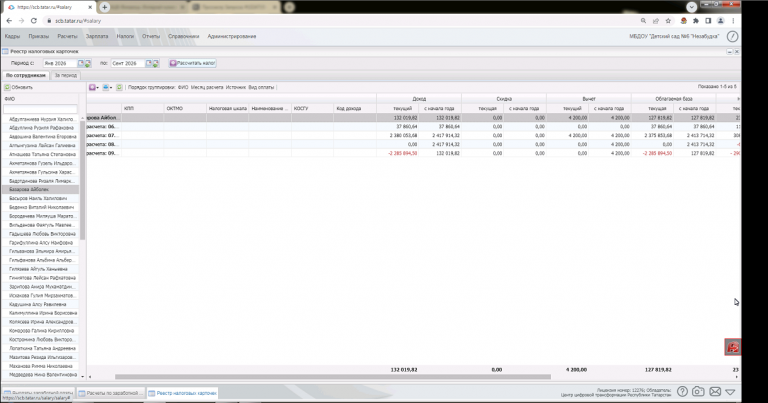Click the search magnifier icon in address bar
The image size is (768, 403).
click(643, 21)
